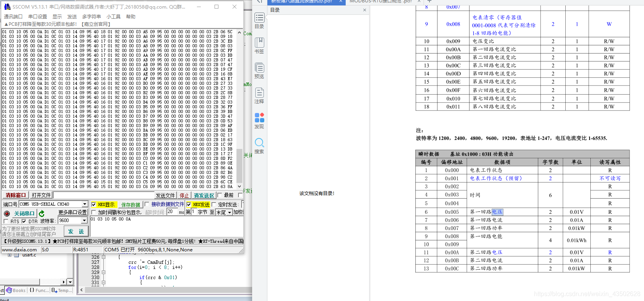Collapse code fold at line 331

click(103, 282)
